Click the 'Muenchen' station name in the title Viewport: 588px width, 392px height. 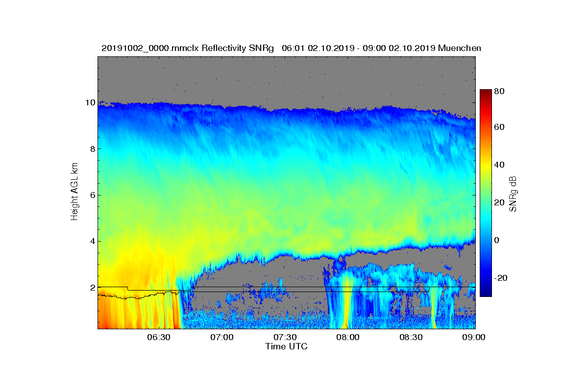[460, 48]
